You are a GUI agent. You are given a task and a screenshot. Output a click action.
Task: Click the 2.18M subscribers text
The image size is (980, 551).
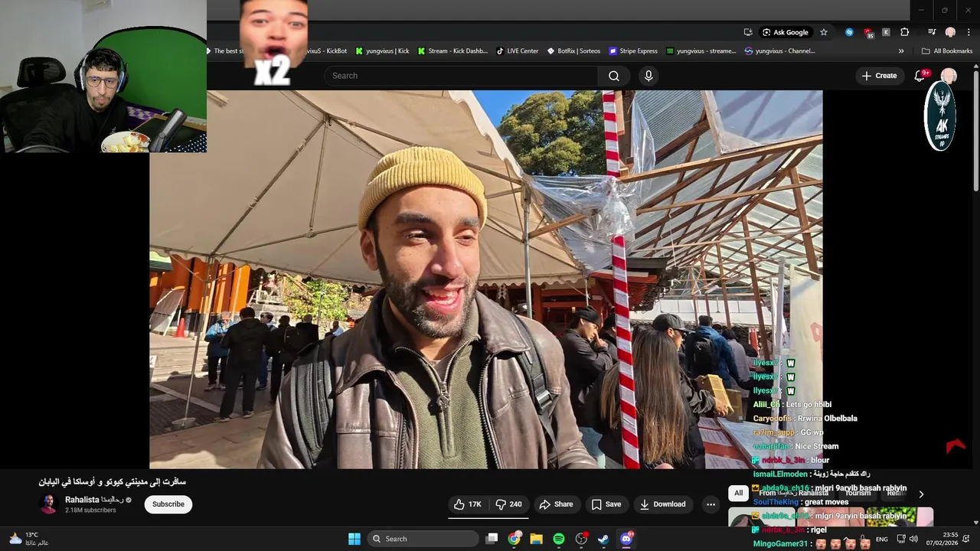90,510
